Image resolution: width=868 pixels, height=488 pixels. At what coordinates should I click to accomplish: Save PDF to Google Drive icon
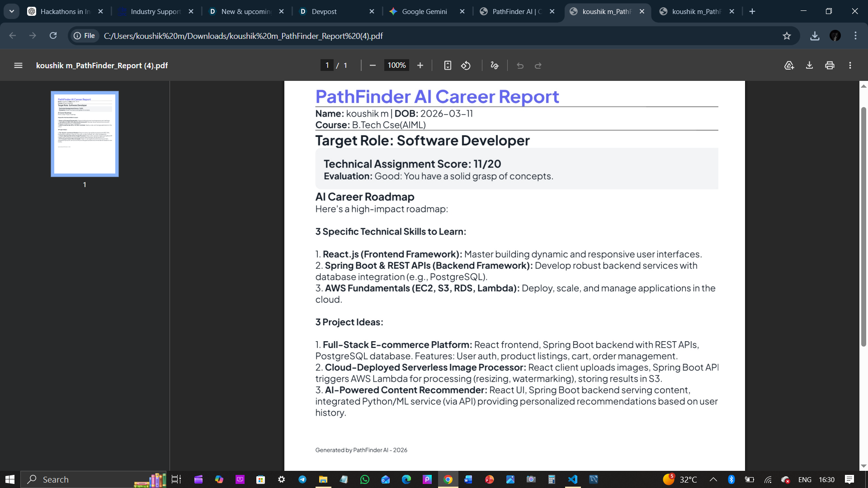tap(789, 66)
